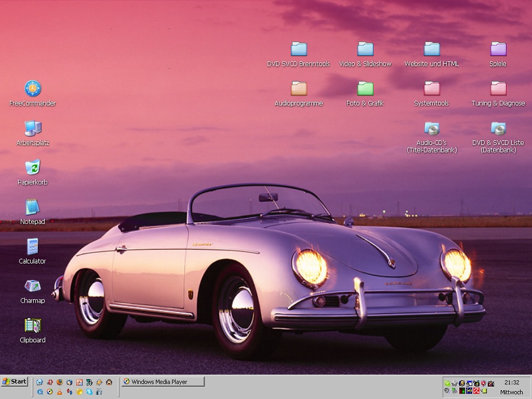Open the Charmap desktop shortcut
The height and width of the screenshot is (399, 532).
tap(33, 291)
